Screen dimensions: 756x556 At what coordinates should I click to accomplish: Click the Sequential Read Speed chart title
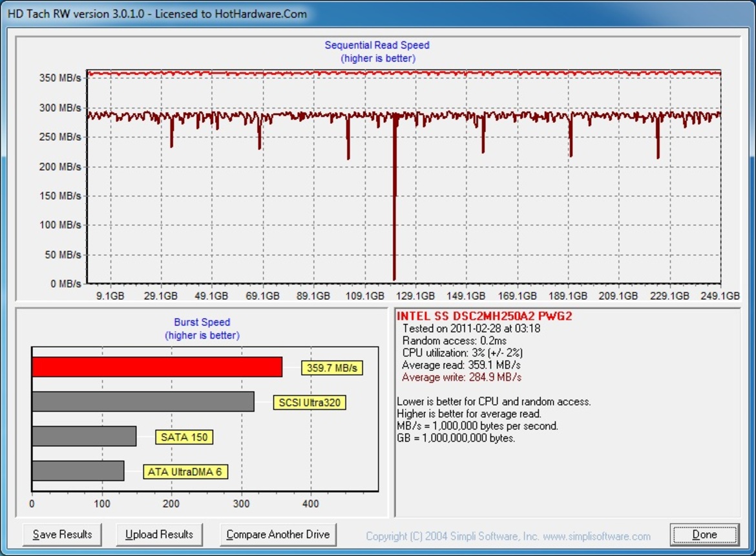(377, 45)
